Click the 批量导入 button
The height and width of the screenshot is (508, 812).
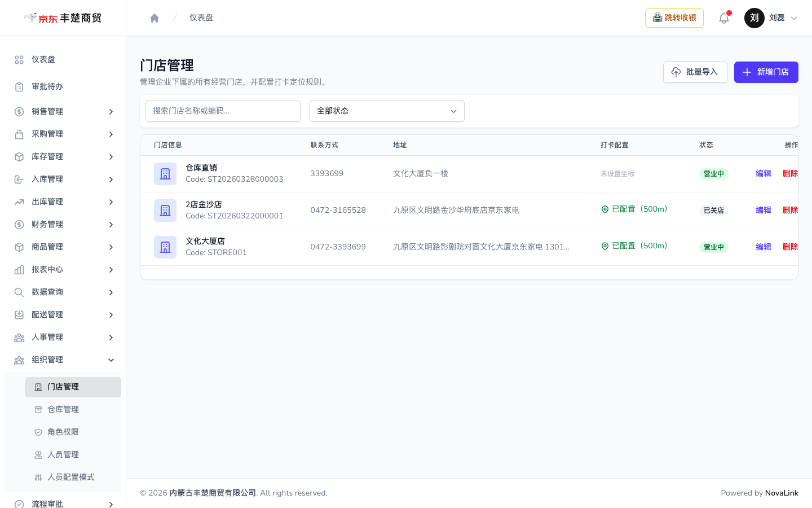point(695,72)
